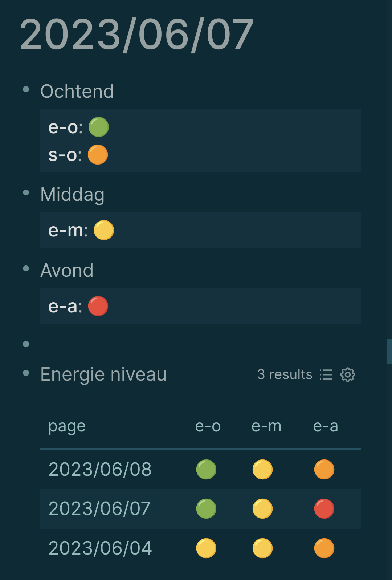
Task: Click the red e-a circle in 2023/06/07 row
Action: coord(324,509)
